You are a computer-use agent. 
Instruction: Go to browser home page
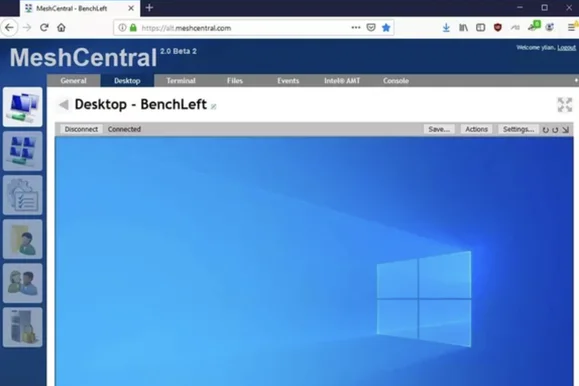[61, 28]
